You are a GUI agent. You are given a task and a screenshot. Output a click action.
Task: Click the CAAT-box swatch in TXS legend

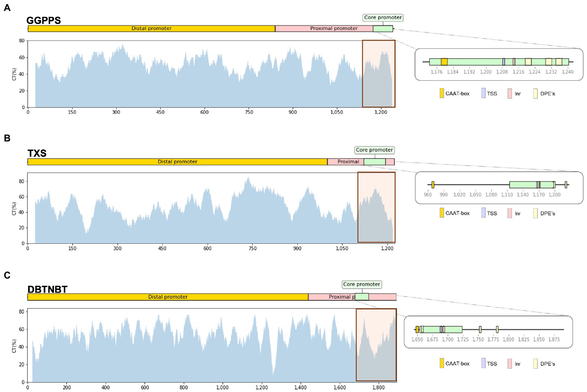(441, 213)
